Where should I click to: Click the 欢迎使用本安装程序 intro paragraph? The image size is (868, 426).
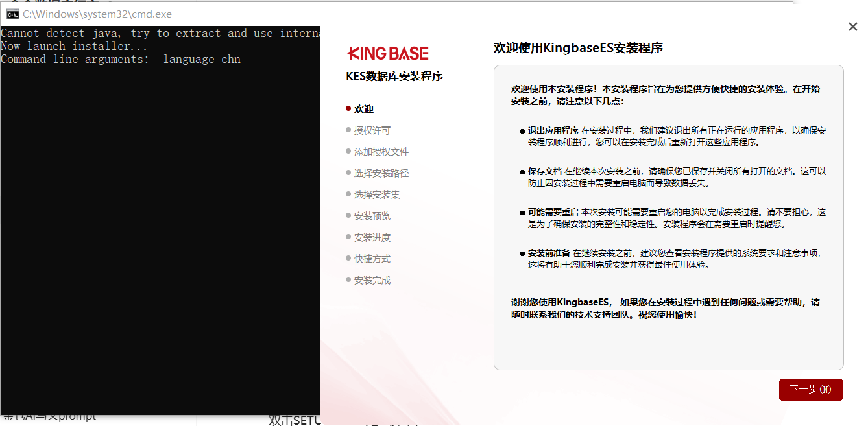[x=666, y=95]
